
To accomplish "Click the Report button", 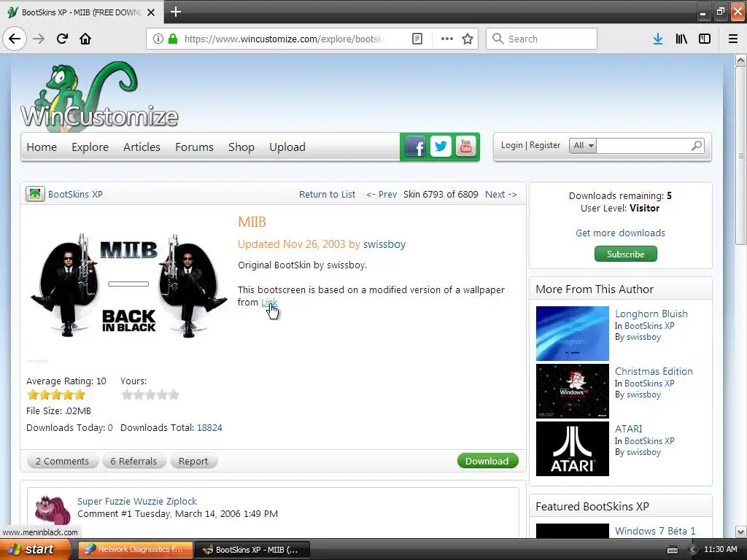I will tap(193, 461).
